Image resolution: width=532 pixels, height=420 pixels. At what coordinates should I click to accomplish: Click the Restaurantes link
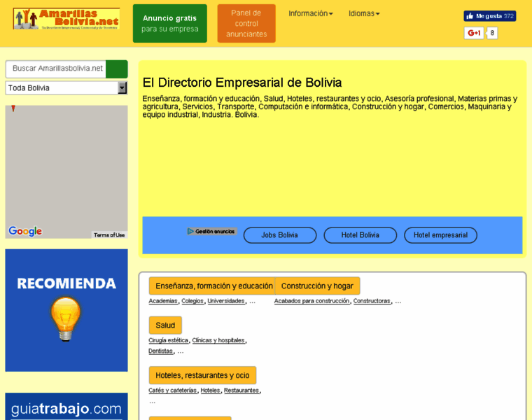point(241,391)
